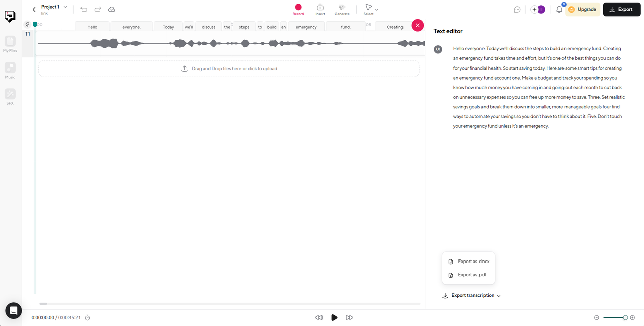Screen dimensions: 644x326
Task: Open the Music library in sidebar
Action: pyautogui.click(x=10, y=70)
